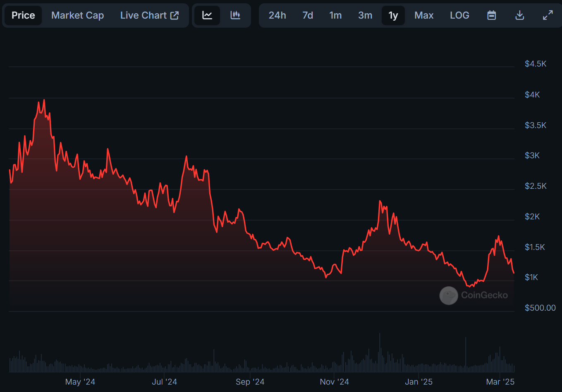The height and width of the screenshot is (392, 562).
Task: Click the Mar '25 date label
Action: (x=500, y=382)
